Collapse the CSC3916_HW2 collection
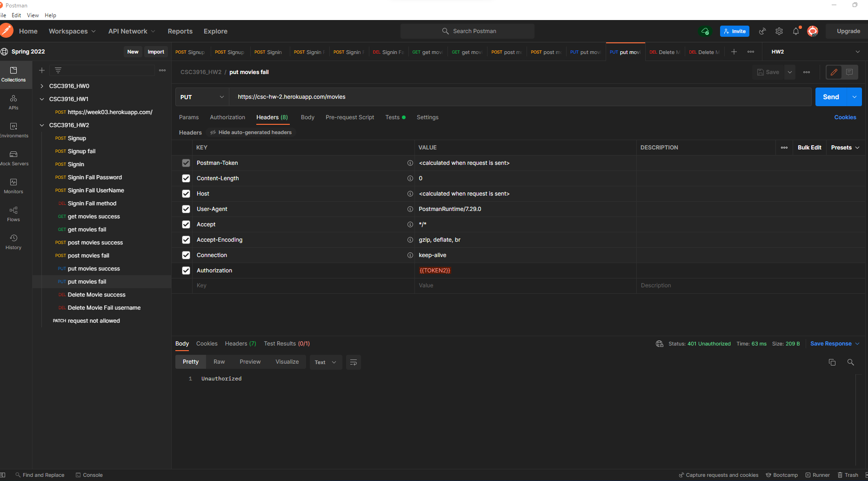The image size is (868, 481). coord(41,125)
